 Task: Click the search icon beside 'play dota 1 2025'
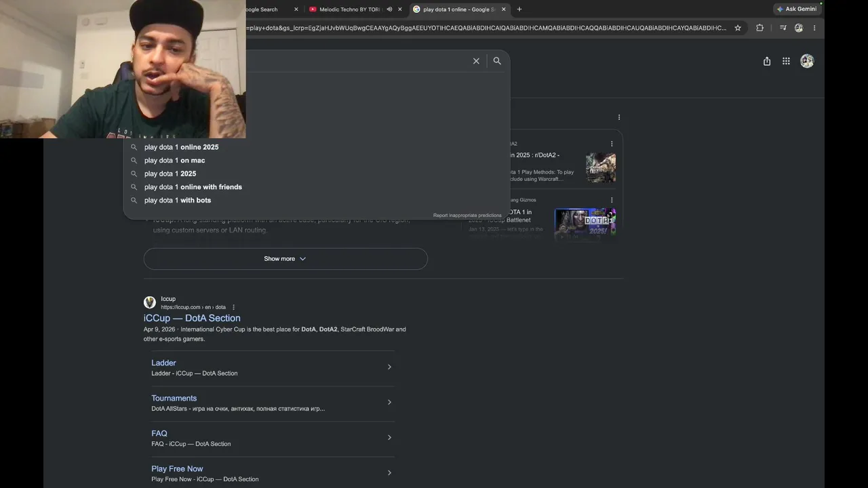[x=134, y=174]
